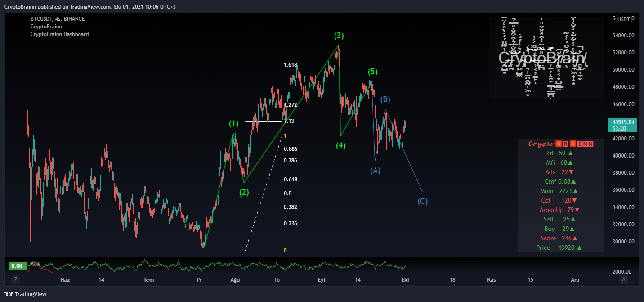Click the green wave (3) label
Screen dimensions: 644x302
[x=339, y=36]
